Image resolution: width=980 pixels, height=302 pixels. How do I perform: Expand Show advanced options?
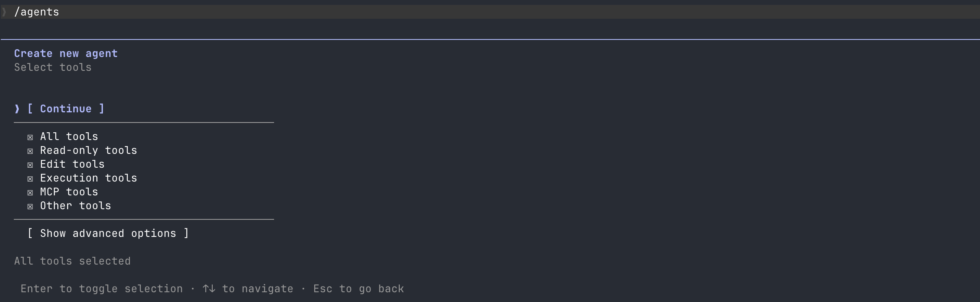click(108, 233)
